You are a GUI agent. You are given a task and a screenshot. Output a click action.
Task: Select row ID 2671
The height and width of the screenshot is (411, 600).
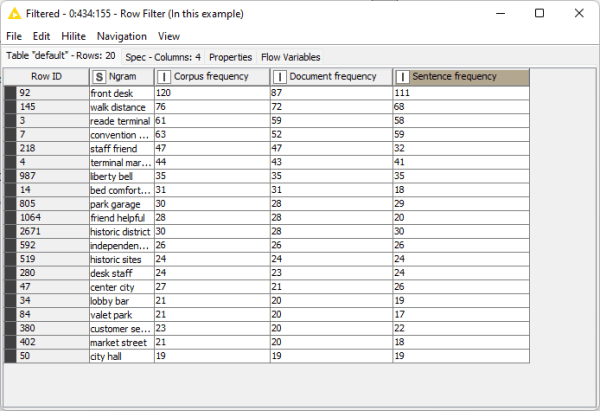(52, 232)
